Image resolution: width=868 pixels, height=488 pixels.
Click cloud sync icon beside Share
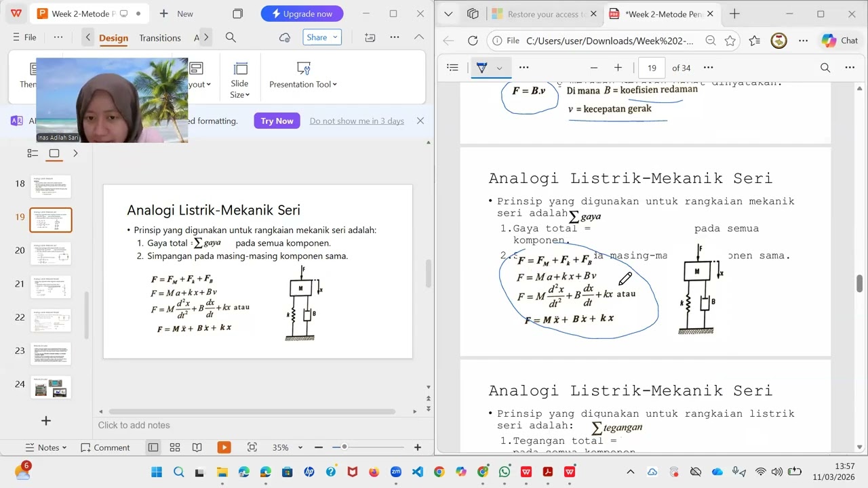pyautogui.click(x=285, y=38)
